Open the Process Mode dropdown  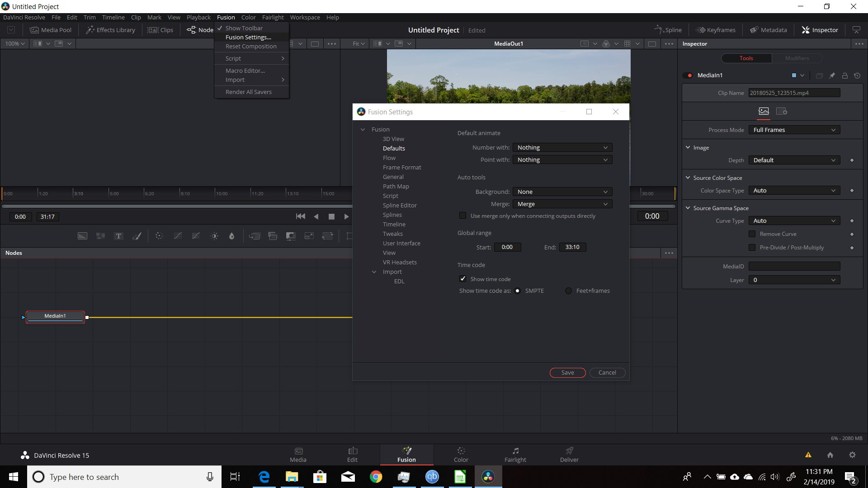[794, 130]
